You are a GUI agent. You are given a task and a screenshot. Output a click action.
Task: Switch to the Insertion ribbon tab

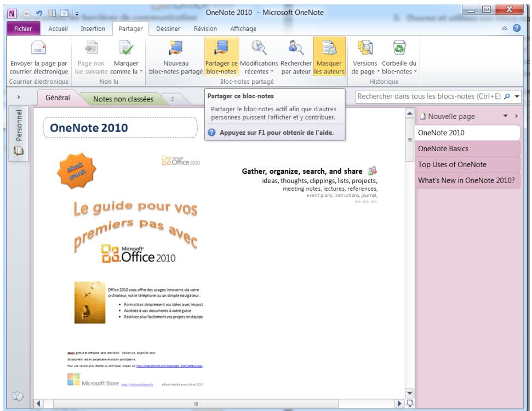click(x=93, y=28)
